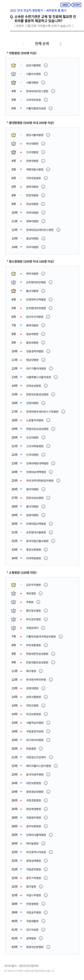Open circle icon beside 삼성서울병원
Image resolution: width=84 pixels, height=980 pixels.
pyautogui.click(x=45, y=65)
